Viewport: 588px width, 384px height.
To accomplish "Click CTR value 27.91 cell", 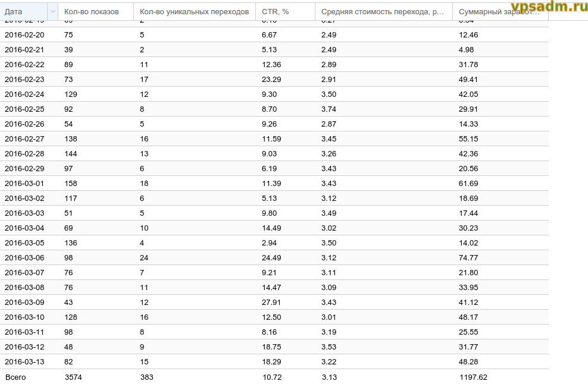I will click(272, 303).
